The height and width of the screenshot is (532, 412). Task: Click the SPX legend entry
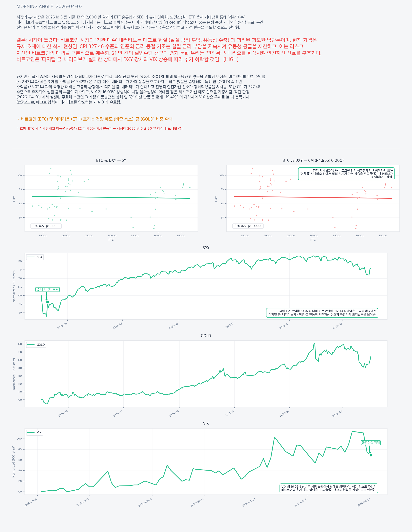click(x=35, y=257)
